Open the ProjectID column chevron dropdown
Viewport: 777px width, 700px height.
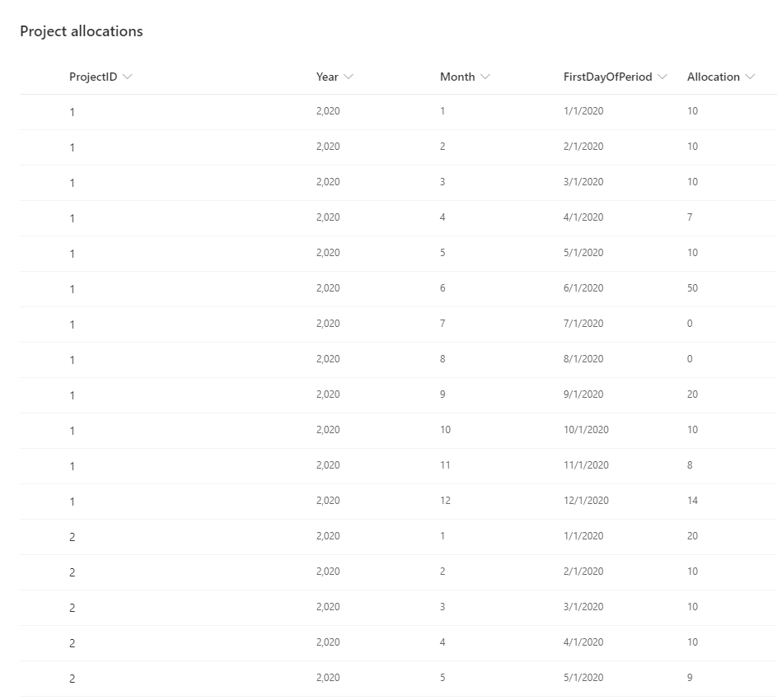coord(127,77)
